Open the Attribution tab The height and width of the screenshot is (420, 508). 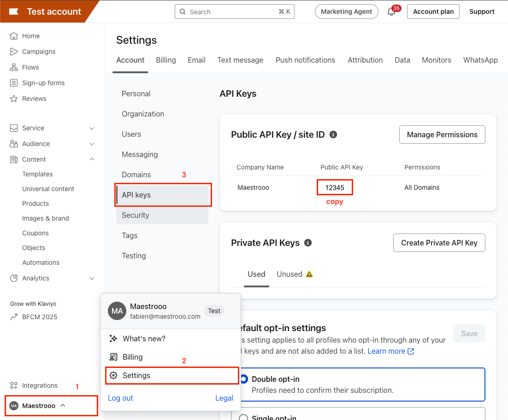(365, 60)
